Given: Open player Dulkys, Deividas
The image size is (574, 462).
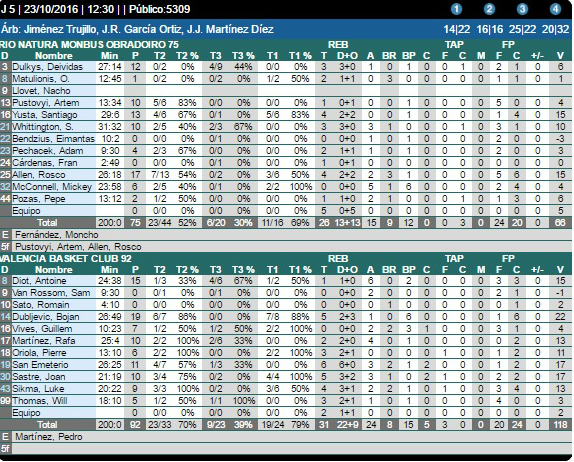Looking at the screenshot, I should [48, 67].
